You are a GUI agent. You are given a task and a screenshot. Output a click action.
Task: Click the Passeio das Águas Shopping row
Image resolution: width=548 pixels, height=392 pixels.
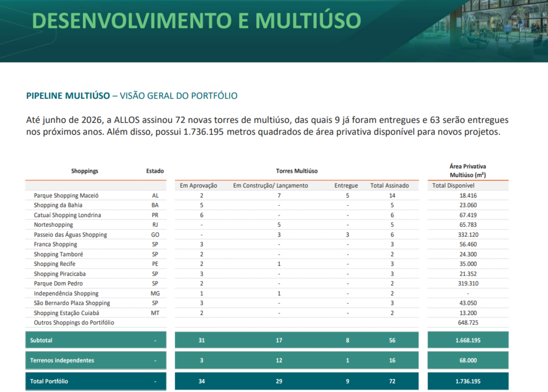click(x=267, y=235)
